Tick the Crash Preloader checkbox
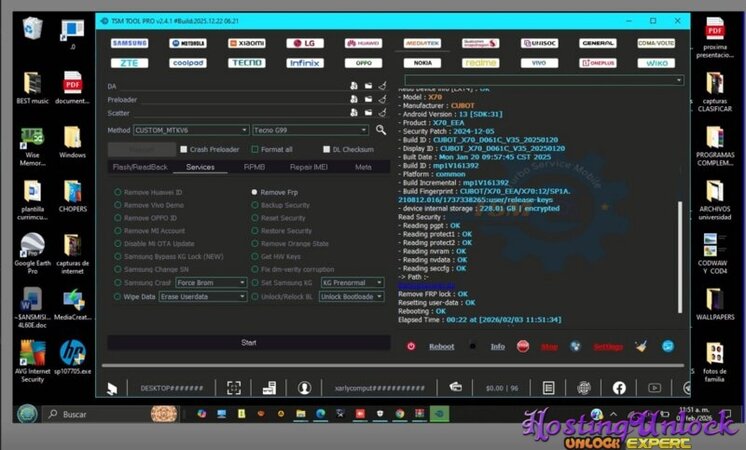This screenshot has height=450, width=746. pos(182,149)
